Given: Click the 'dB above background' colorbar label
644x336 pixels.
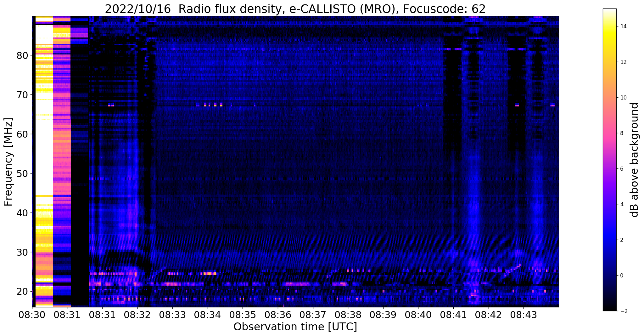Looking at the screenshot, I should 635,160.
